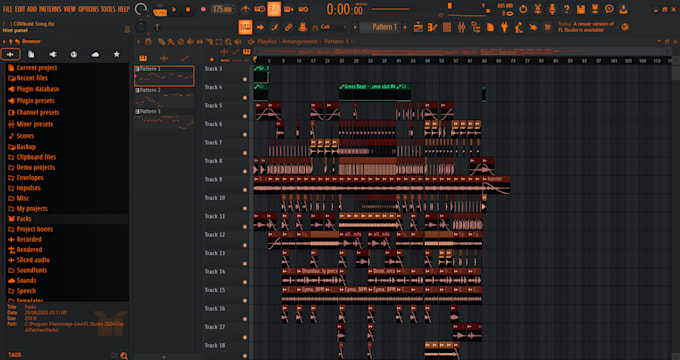Click the help question mark icon
The width and height of the screenshot is (680, 360).
coord(566,9)
